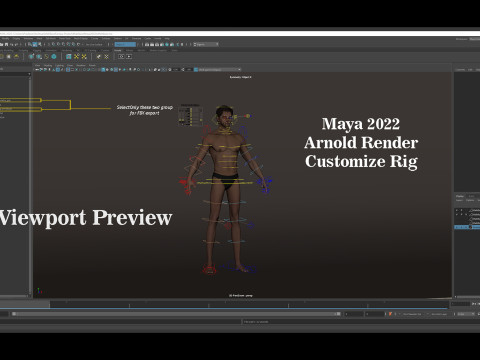Click the Arnold IPR play shelf icon
The width and height of the screenshot is (480, 360).
tap(129, 56)
